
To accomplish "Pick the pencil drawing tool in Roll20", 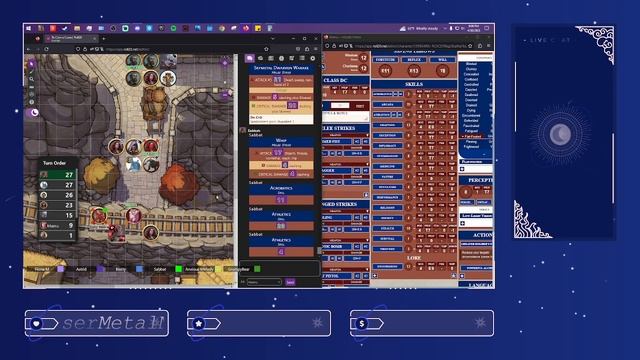I will coord(31,71).
